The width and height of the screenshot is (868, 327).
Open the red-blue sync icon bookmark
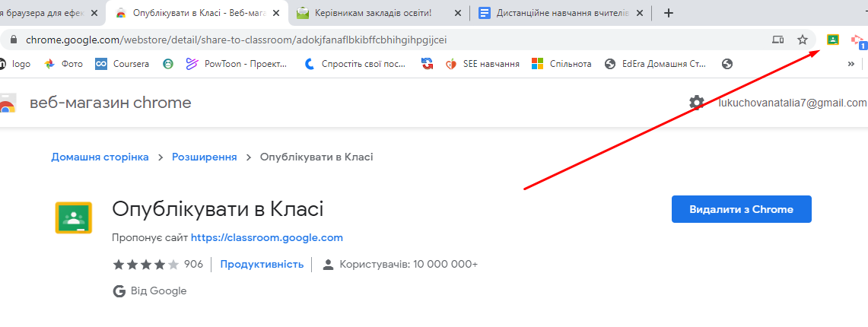(427, 64)
